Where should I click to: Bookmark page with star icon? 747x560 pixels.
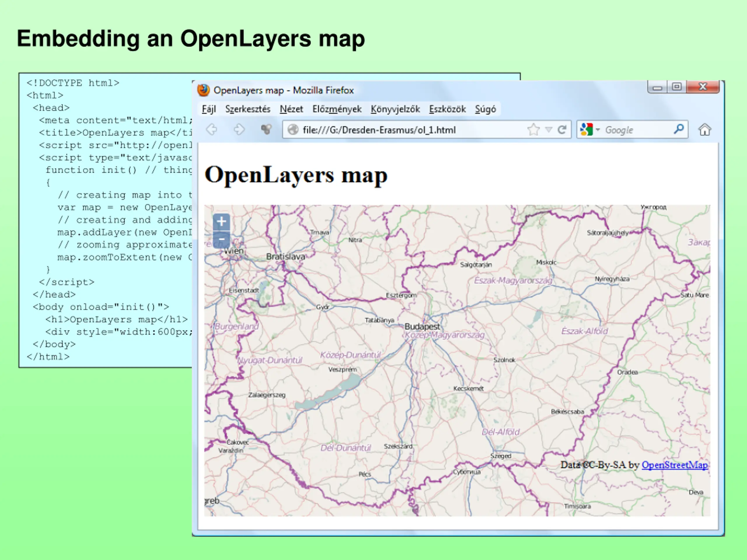click(534, 129)
